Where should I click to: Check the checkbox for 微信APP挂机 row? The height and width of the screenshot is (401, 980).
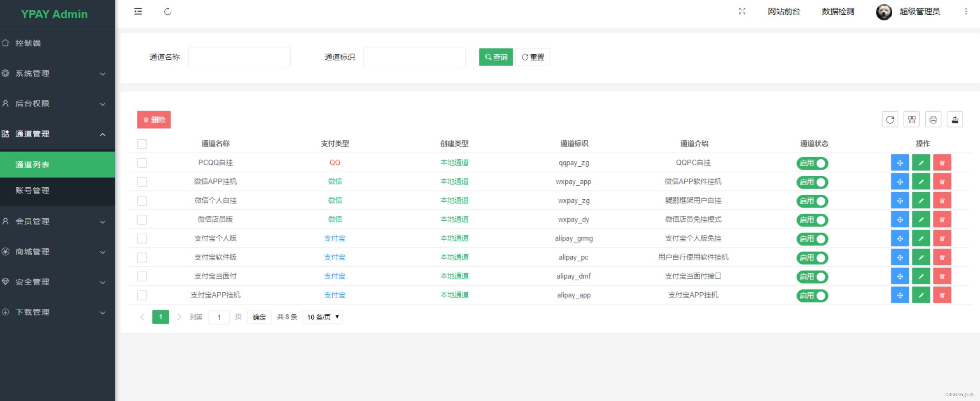tap(142, 182)
